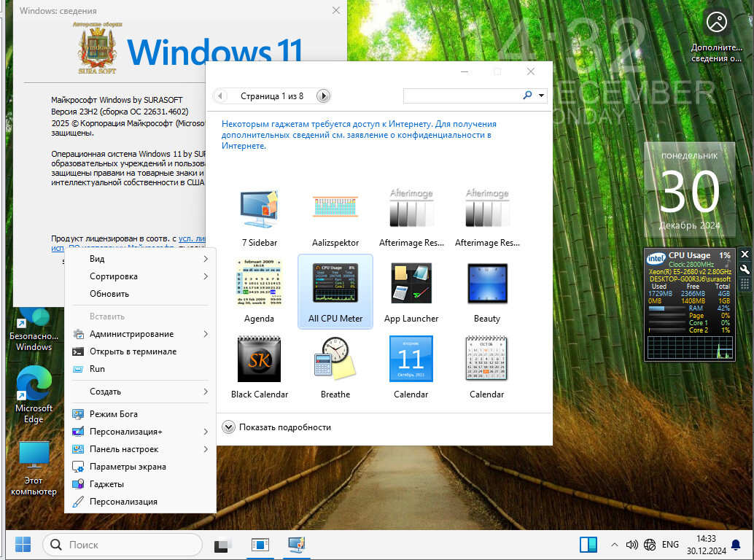Open Task View on the taskbar
The height and width of the screenshot is (560, 754).
point(222,545)
